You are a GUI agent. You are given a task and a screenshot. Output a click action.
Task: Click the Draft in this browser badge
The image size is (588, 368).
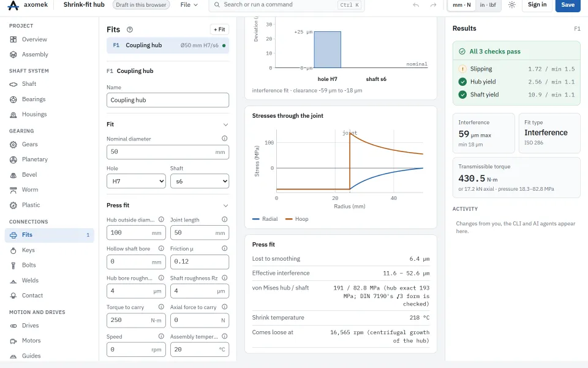pos(141,5)
